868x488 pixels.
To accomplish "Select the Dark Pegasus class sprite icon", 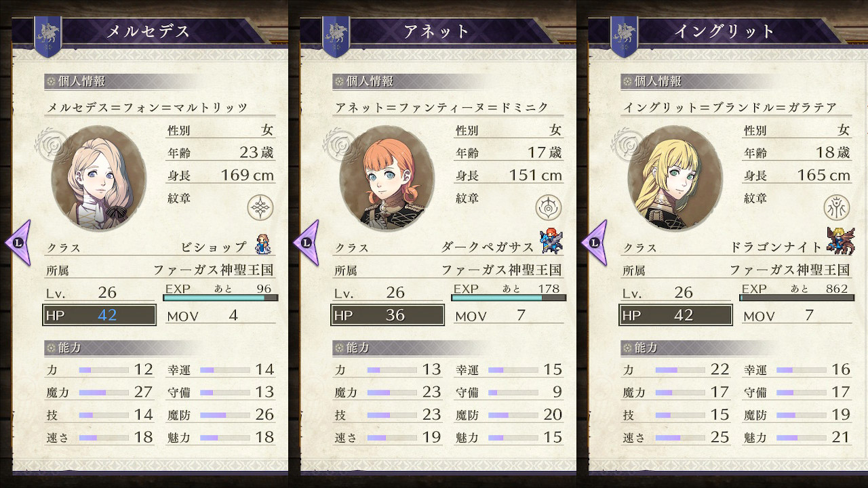I will pos(551,242).
